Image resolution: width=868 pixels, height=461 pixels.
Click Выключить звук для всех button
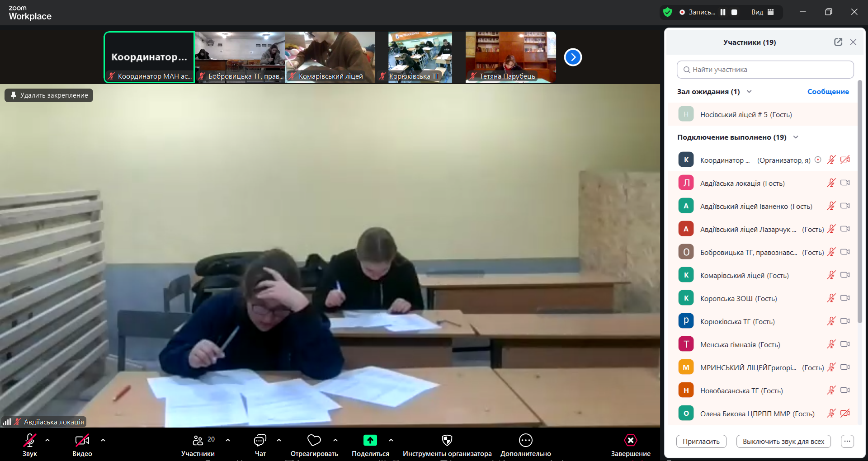pos(783,442)
